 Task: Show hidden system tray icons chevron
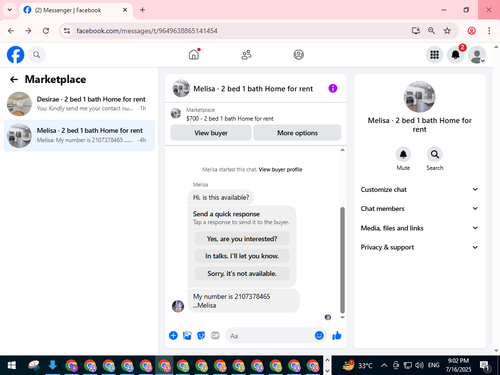pyautogui.click(x=384, y=365)
